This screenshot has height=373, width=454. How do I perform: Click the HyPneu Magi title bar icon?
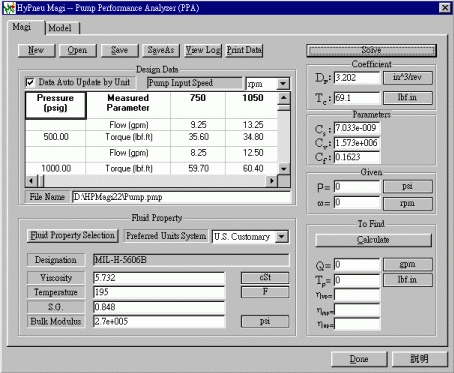(9, 8)
